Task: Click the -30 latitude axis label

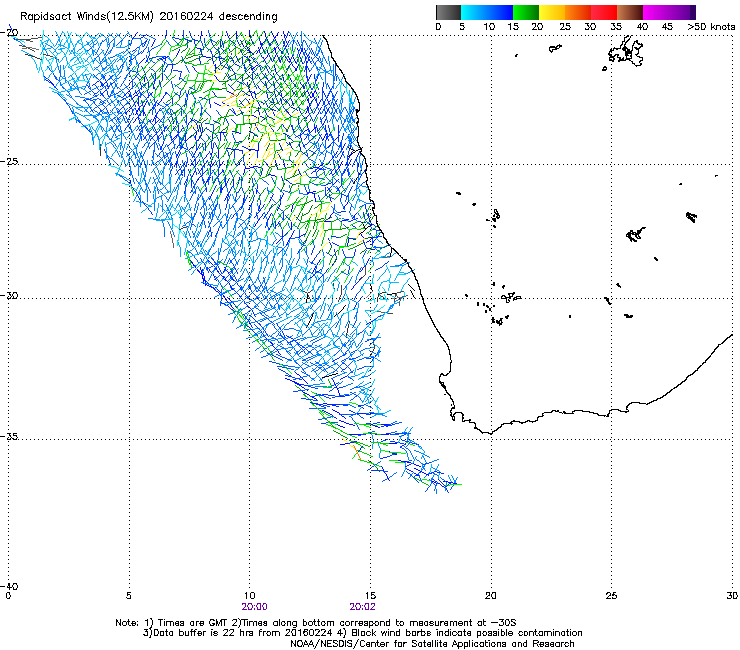Action: [10, 295]
